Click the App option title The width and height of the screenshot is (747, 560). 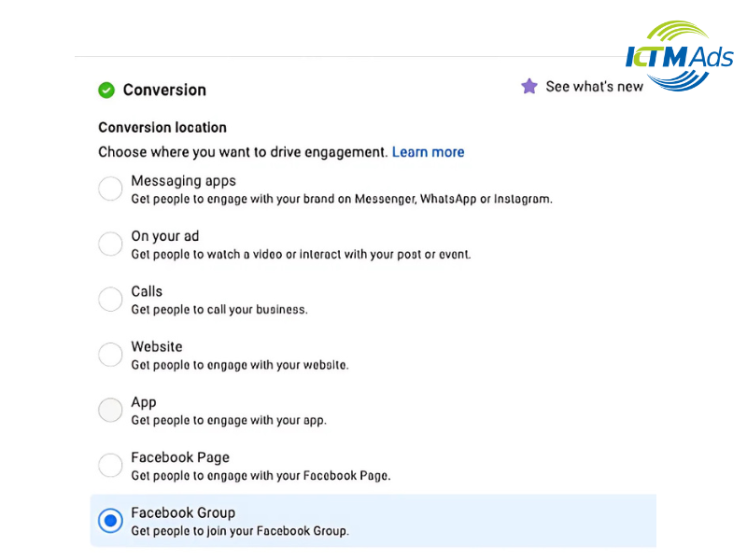click(144, 402)
